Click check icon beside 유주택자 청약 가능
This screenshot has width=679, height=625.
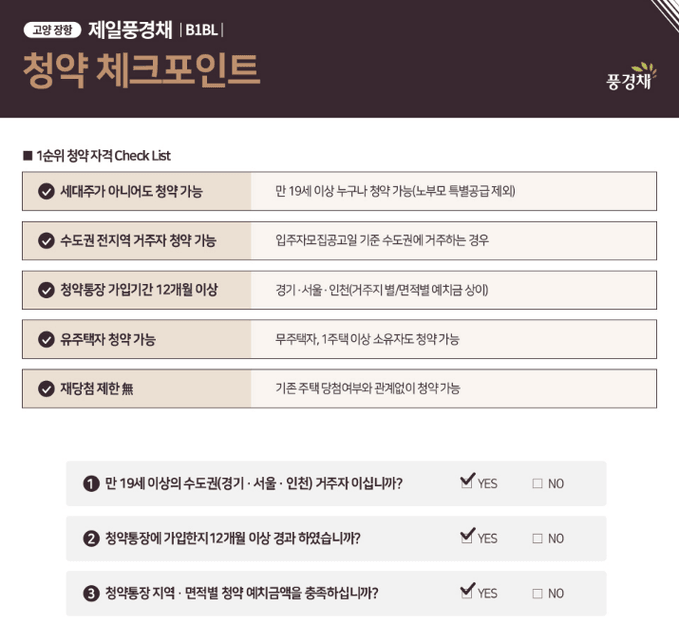point(46,339)
